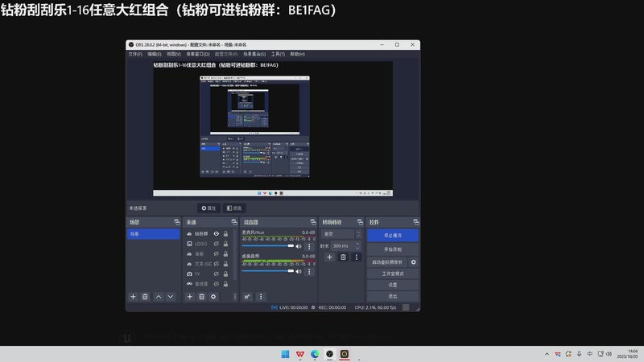Click the Sources list vertical scrollbar
The image size is (644, 362).
[x=235, y=254]
